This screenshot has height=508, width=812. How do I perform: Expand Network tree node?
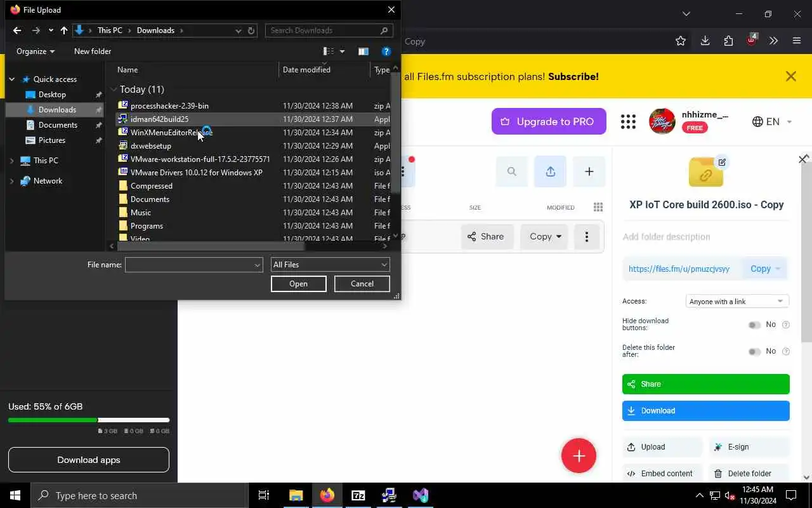(x=11, y=181)
